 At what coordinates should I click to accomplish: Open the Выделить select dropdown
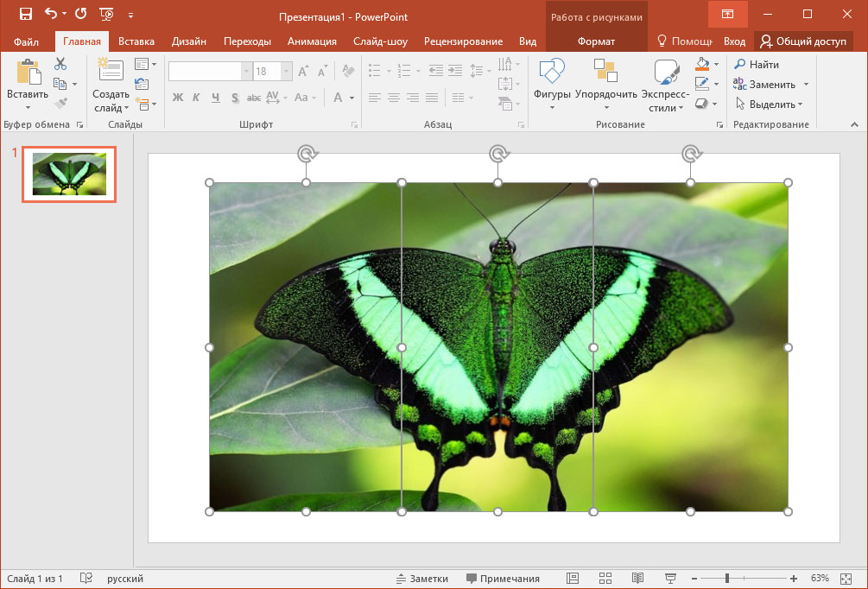tap(769, 104)
